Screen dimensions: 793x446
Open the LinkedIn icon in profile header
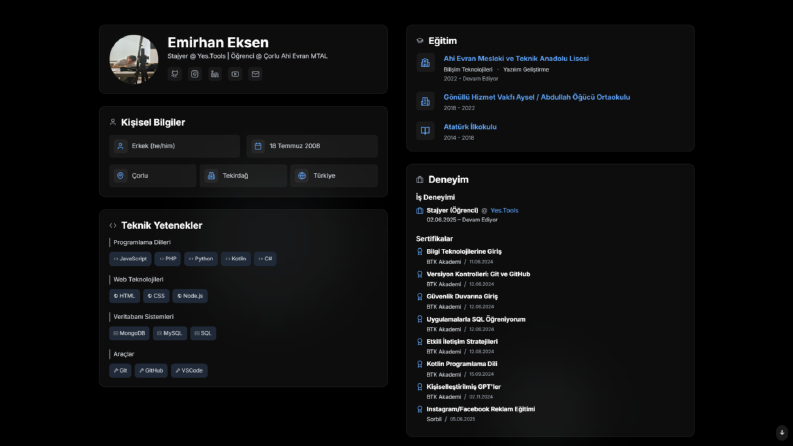[215, 74]
